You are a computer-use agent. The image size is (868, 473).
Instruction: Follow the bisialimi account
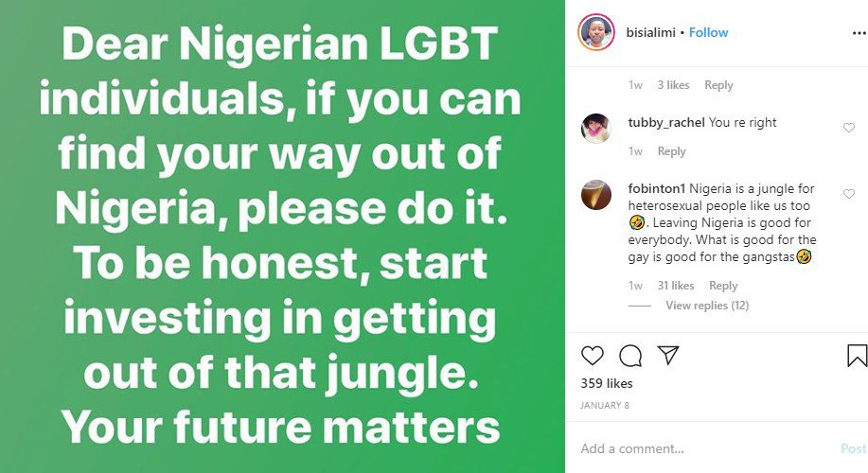708,32
